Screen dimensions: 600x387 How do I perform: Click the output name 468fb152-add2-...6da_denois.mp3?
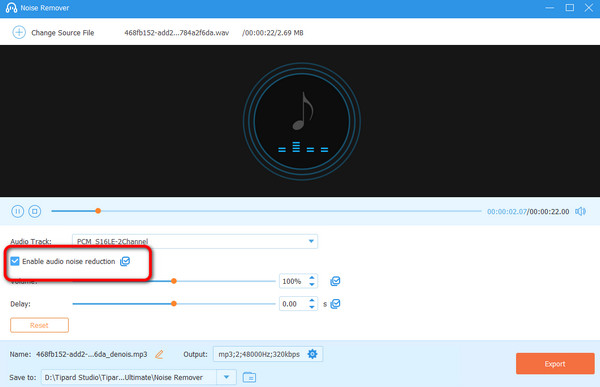pos(91,354)
